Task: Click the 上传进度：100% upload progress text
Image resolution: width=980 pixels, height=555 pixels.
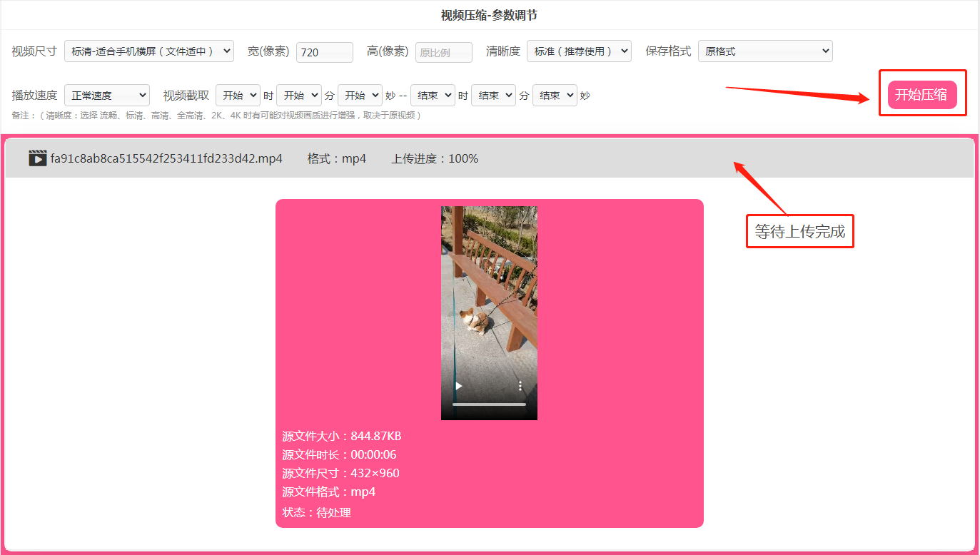Action: point(435,158)
